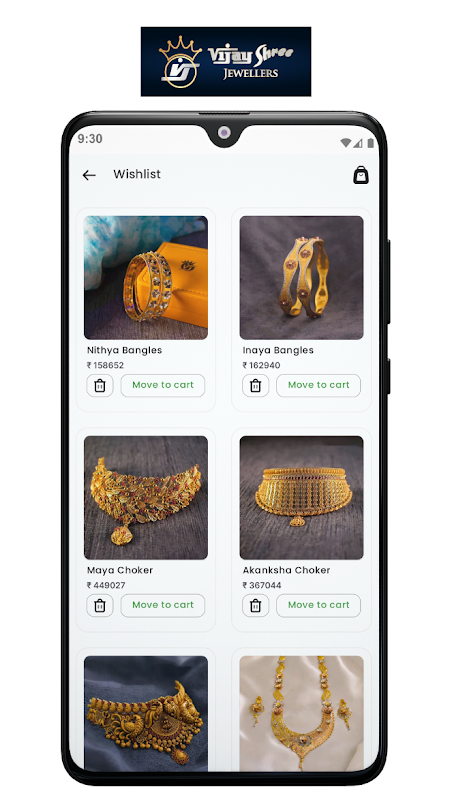This screenshot has height=800, width=452.
Task: View Maya Choker product photo
Action: coord(146,497)
